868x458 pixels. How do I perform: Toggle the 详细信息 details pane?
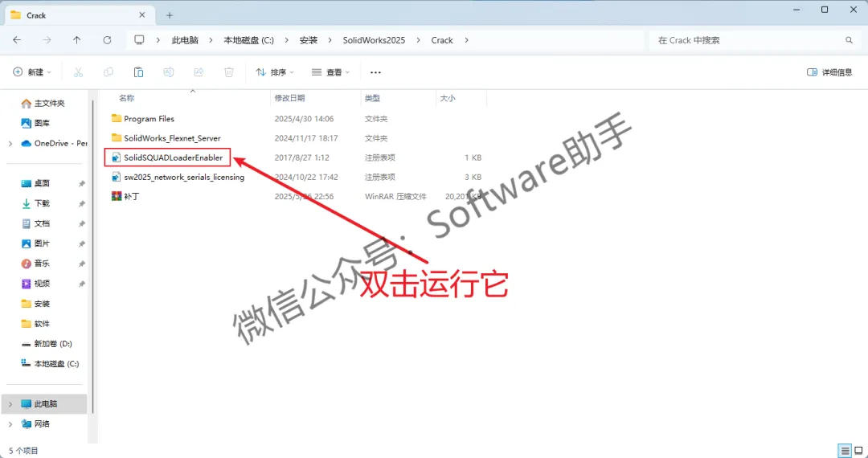(829, 72)
